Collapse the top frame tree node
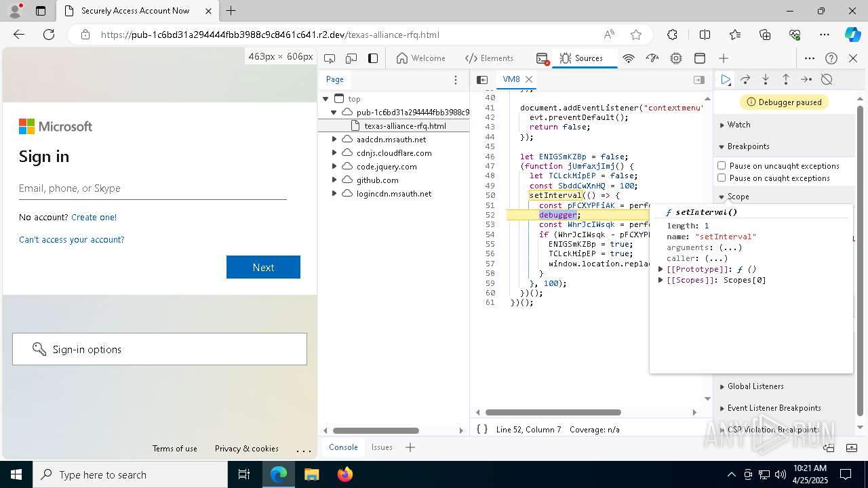The image size is (868, 488). tap(326, 98)
